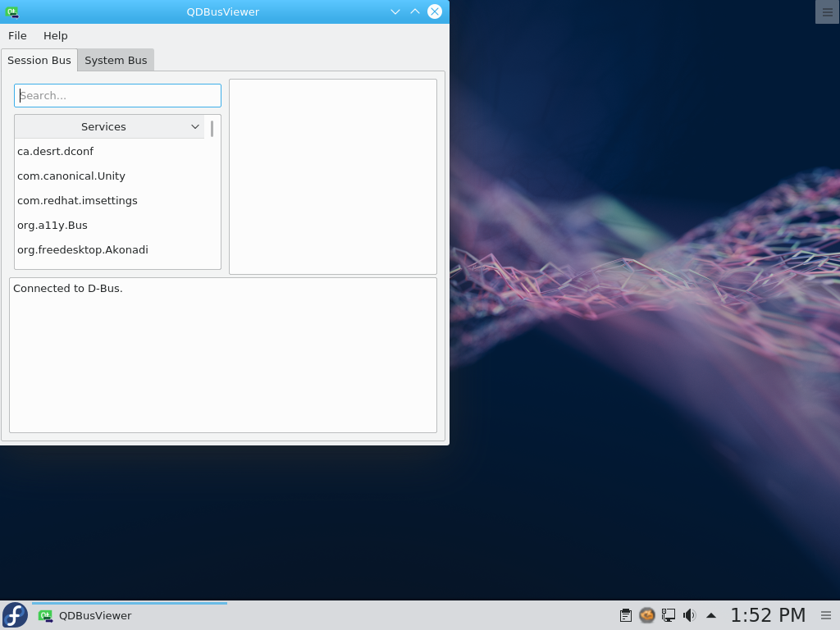Click the services list scrollbar

(212, 129)
